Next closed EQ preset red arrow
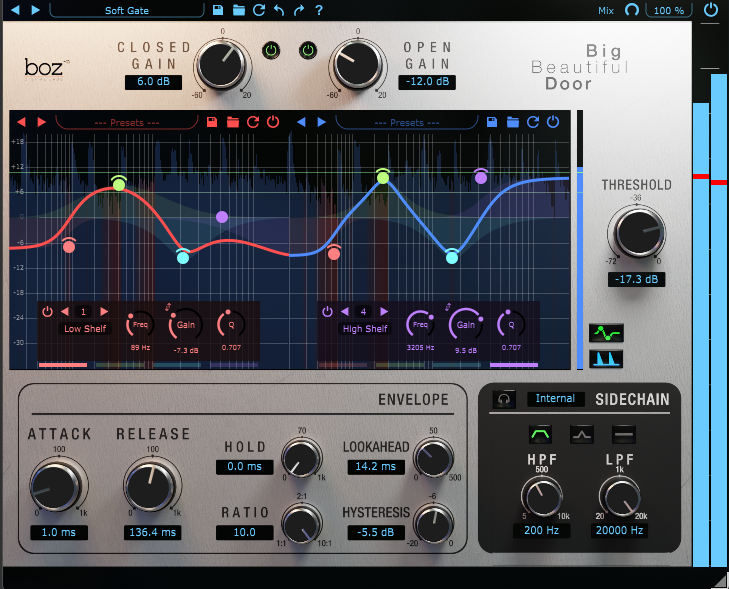 [x=41, y=122]
